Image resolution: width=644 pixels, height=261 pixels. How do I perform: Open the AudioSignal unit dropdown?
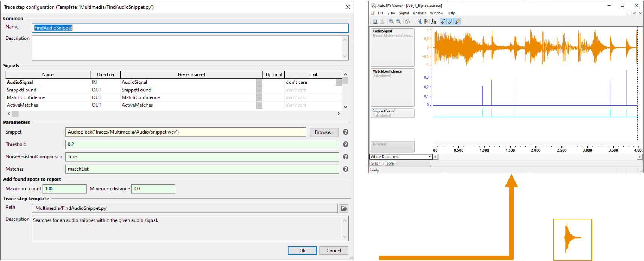tap(338, 82)
